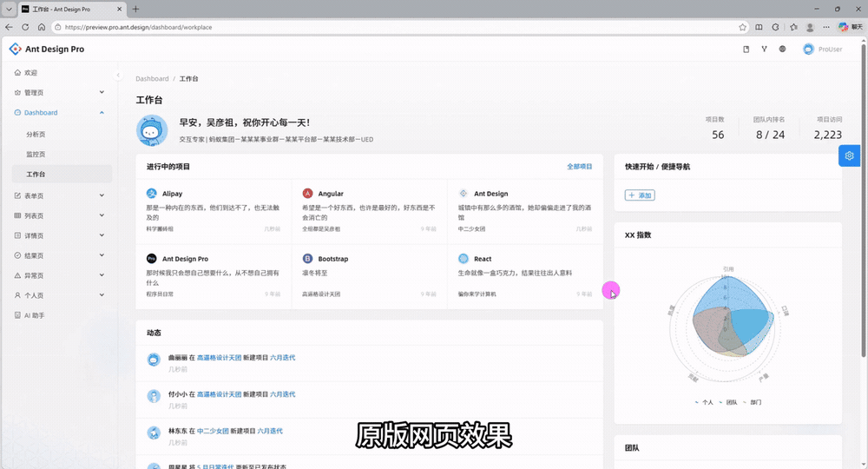Click the 2,223 项目访问 value
The width and height of the screenshot is (868, 469).
click(827, 135)
